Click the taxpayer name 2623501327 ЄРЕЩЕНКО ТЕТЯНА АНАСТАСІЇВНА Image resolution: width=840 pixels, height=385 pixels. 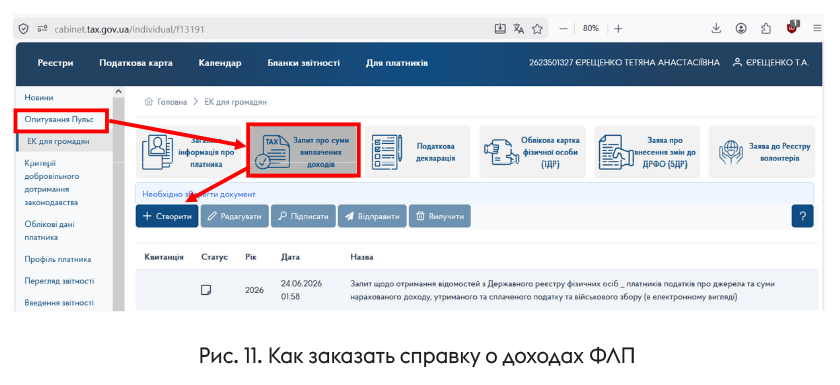[x=624, y=63]
